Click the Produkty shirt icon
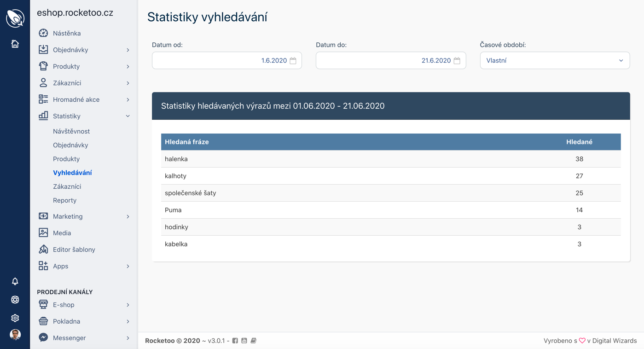This screenshot has width=644, height=349. pyautogui.click(x=43, y=66)
